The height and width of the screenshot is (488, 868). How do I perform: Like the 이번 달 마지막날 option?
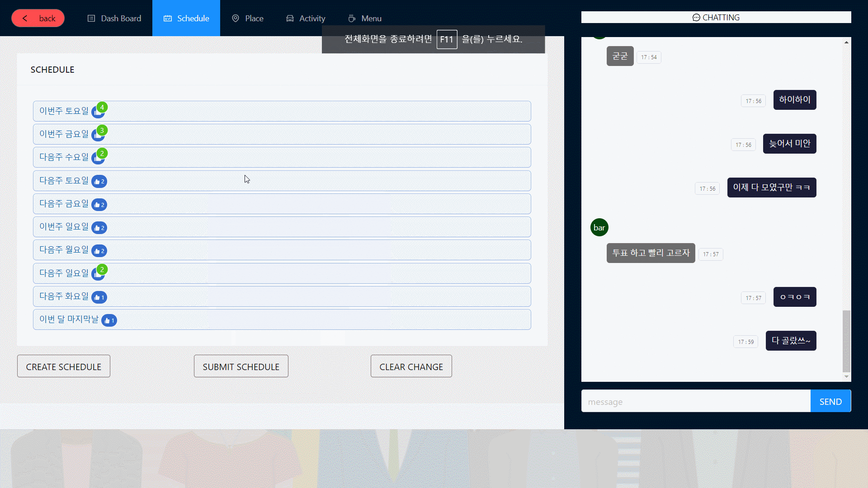click(x=109, y=320)
